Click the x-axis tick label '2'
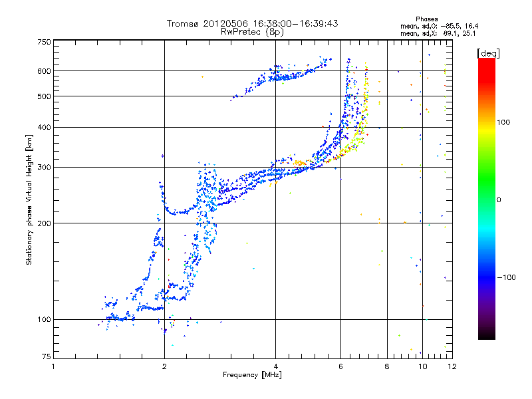Screen dimensions: 532x399 (164, 367)
